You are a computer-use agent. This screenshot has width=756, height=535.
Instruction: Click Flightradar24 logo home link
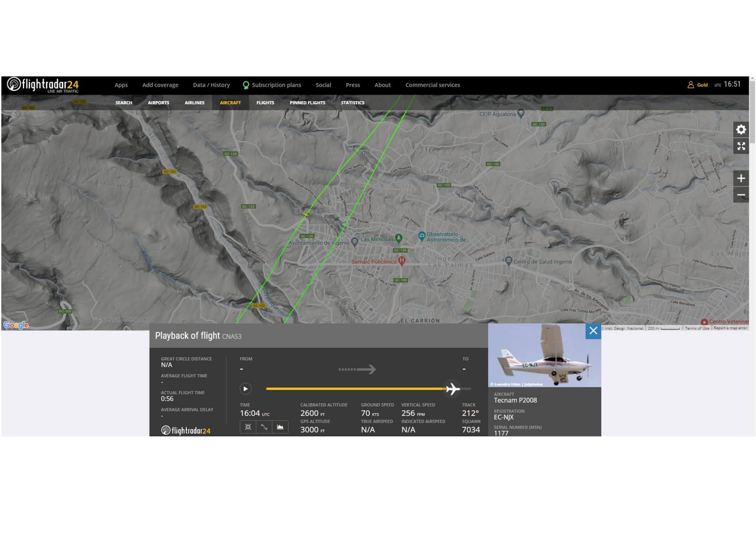click(x=43, y=85)
